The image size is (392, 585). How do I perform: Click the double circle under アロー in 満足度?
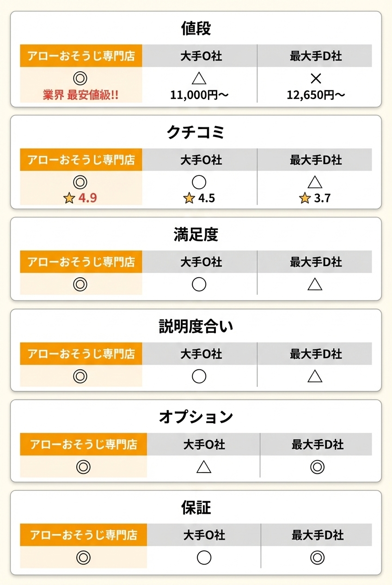pos(80,284)
